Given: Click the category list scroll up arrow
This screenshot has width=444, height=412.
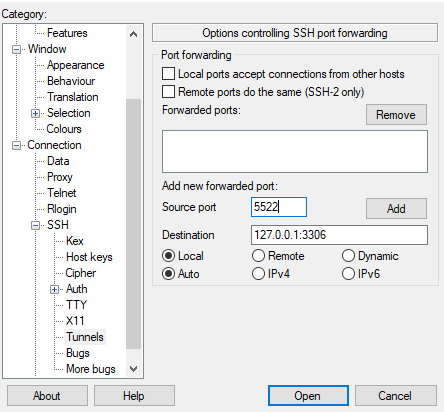Looking at the screenshot, I should (x=133, y=34).
